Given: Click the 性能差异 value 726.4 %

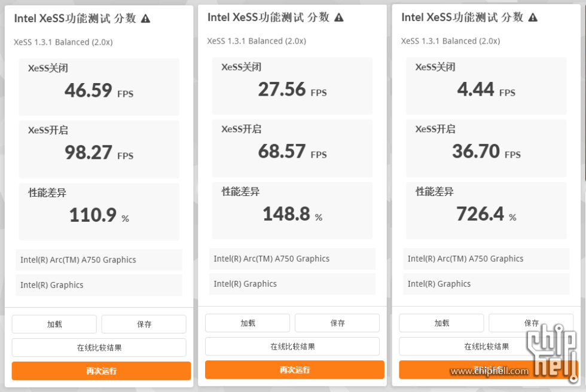Looking at the screenshot, I should [x=486, y=214].
